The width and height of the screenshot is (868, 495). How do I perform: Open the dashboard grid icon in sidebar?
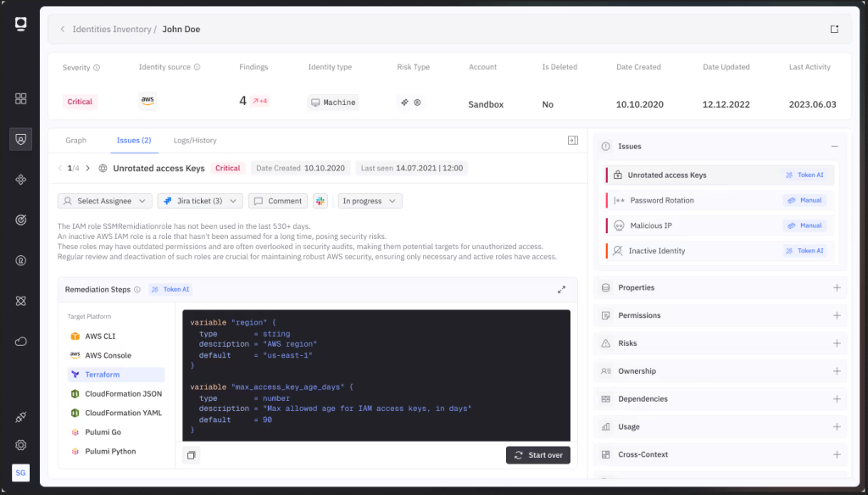click(21, 98)
